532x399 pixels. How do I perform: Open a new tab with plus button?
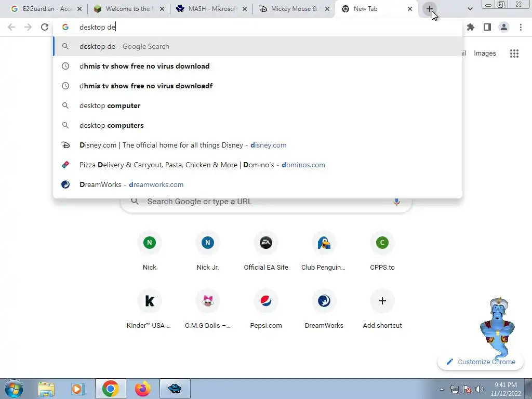click(x=430, y=9)
